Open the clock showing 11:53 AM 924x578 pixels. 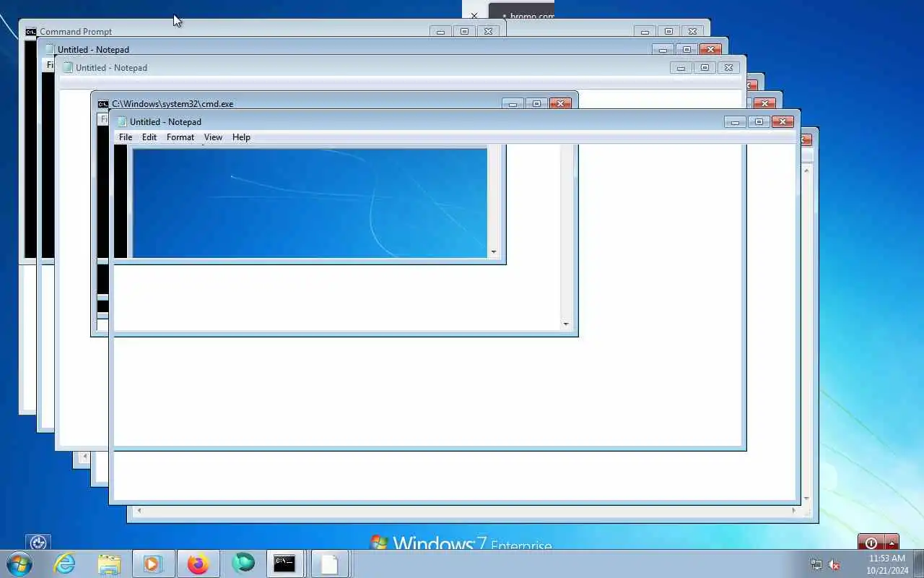coord(887,564)
